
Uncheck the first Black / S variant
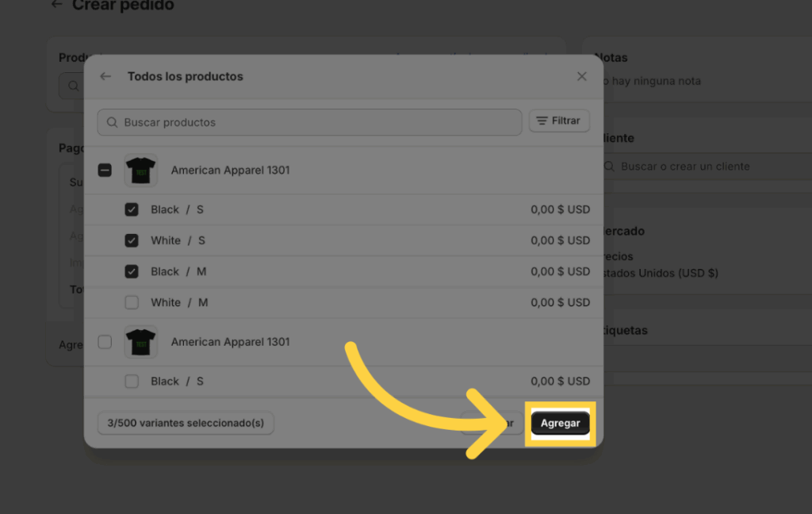pyautogui.click(x=132, y=210)
